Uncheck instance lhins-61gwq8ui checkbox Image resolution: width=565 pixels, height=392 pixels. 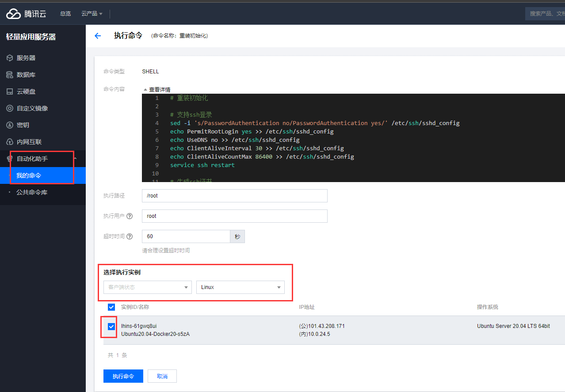(x=111, y=327)
